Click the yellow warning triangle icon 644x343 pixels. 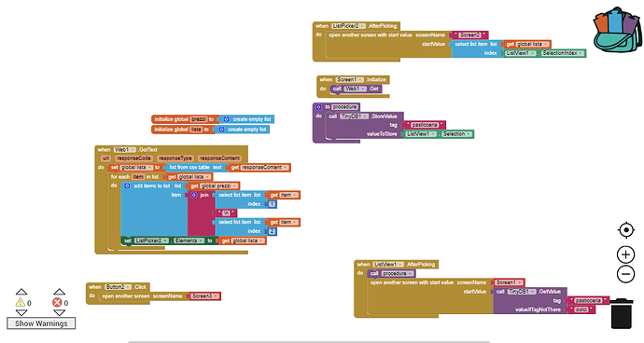click(x=21, y=303)
